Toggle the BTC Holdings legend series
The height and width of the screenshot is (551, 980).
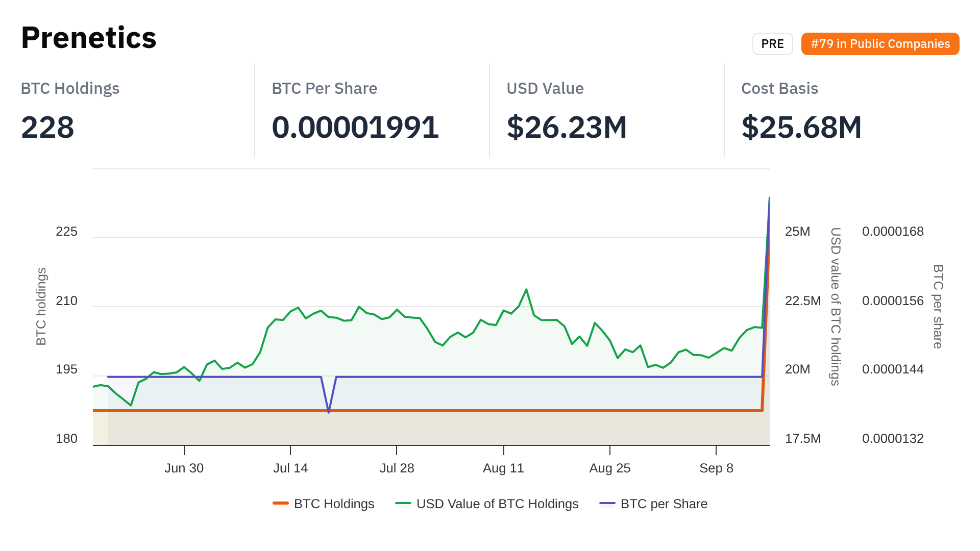[334, 504]
